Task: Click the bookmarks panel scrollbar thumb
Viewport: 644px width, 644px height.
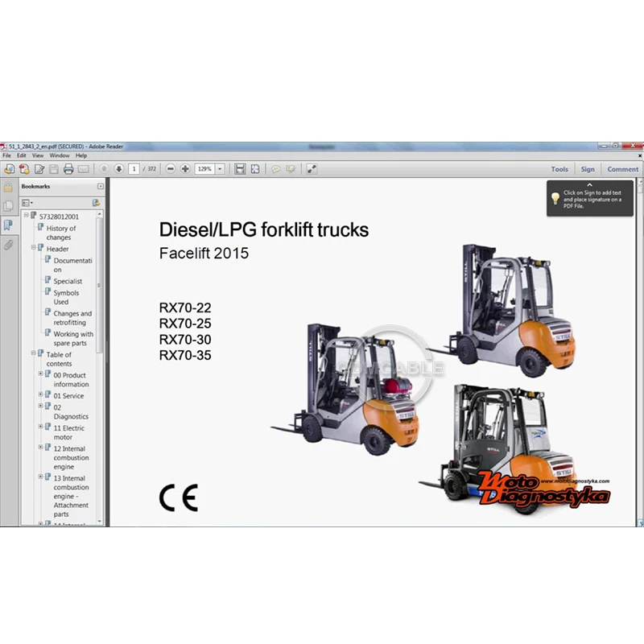Action: coord(99,285)
